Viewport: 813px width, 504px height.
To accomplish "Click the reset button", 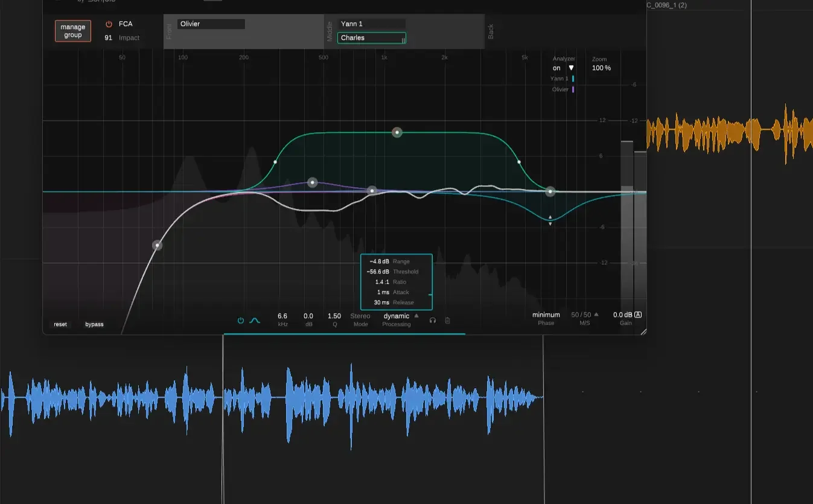I will (x=60, y=324).
